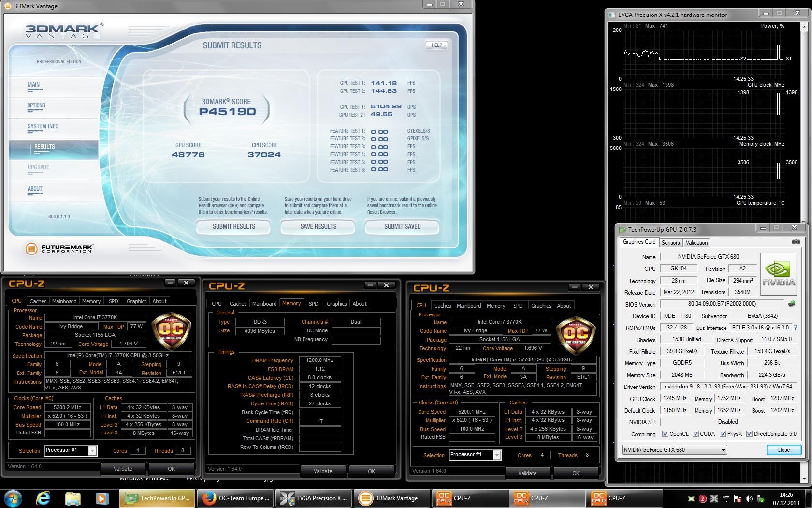Screen dimensions: 812x508
Task: Click the EVGA Precision monitor title icon
Action: pyautogui.click(x=612, y=15)
